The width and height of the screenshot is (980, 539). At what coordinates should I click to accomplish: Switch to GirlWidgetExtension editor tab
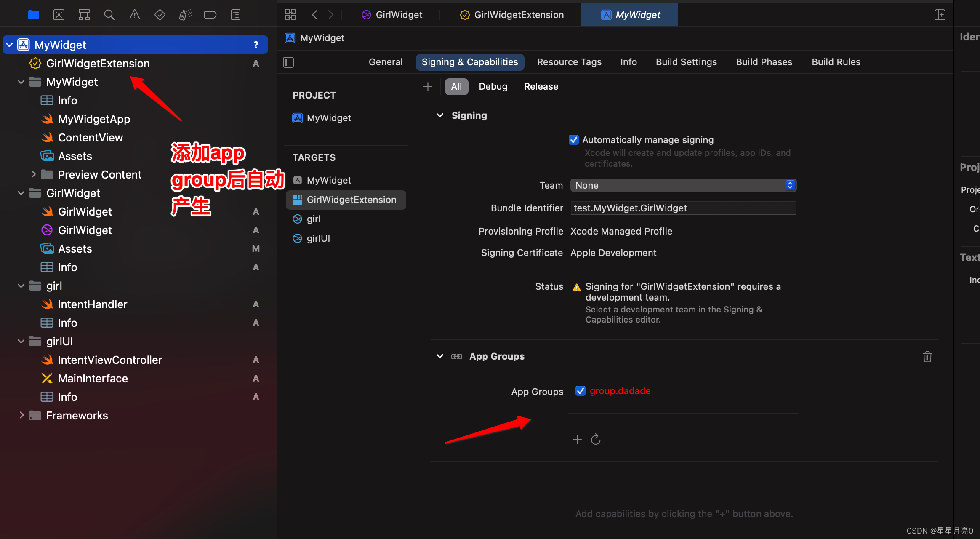(511, 15)
